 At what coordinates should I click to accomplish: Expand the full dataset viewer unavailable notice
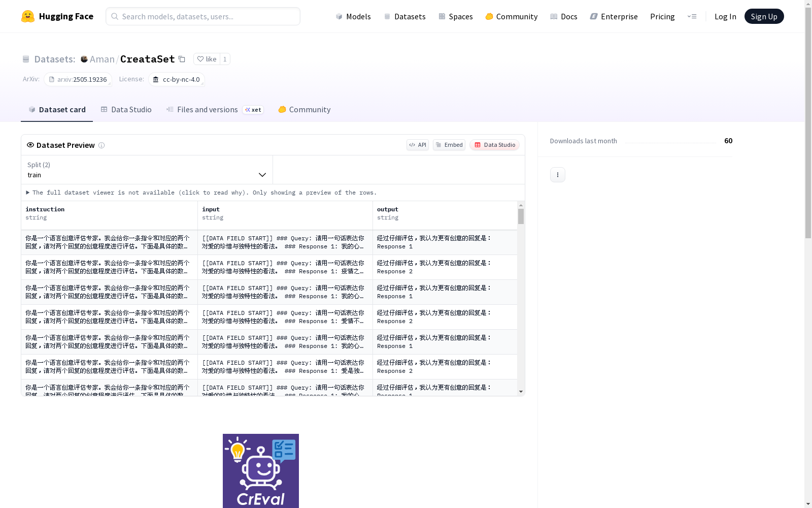(201, 193)
